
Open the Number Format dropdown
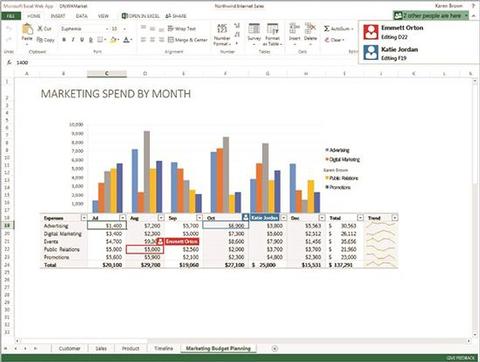point(222,34)
